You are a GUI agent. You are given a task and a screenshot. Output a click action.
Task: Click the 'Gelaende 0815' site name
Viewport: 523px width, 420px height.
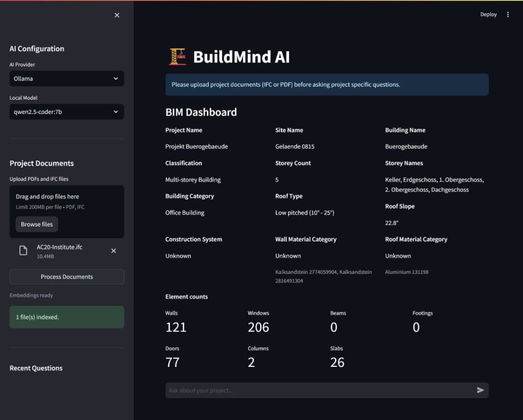pyautogui.click(x=295, y=147)
